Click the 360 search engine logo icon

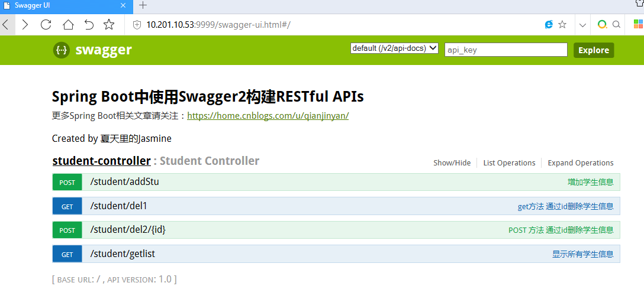(x=602, y=25)
